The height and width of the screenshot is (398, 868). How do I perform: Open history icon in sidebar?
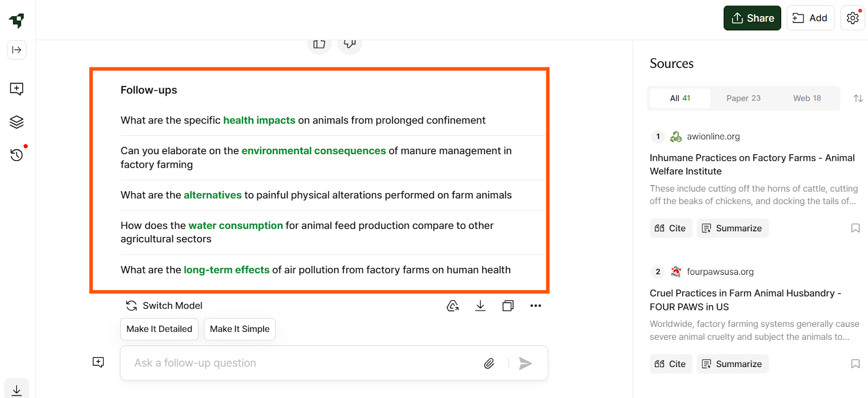[x=17, y=155]
